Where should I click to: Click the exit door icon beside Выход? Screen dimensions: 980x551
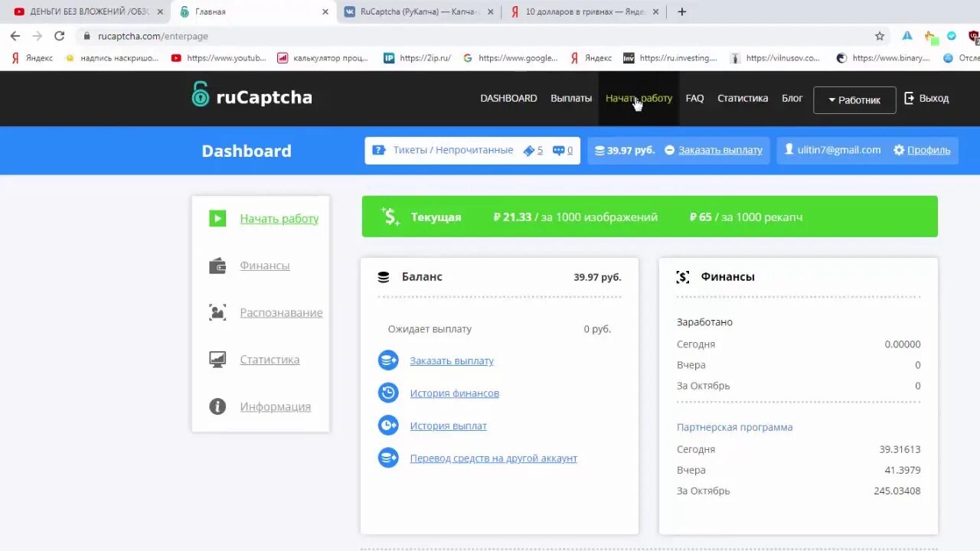[910, 98]
